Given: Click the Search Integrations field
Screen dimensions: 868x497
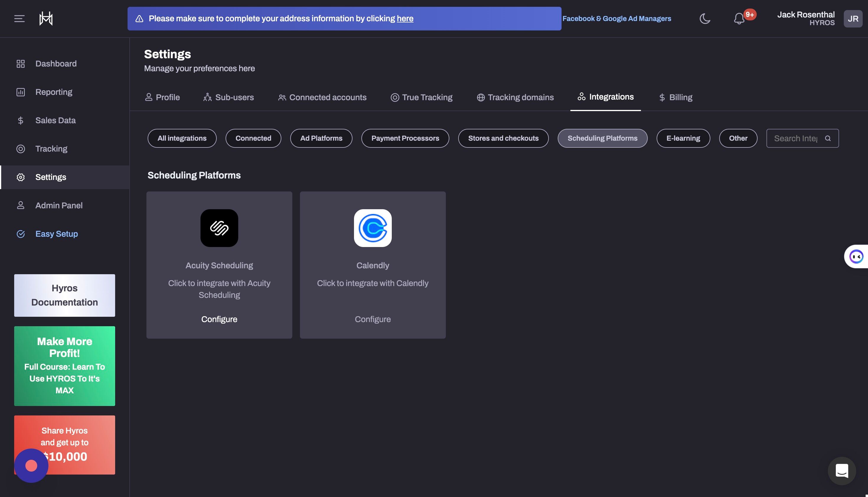Looking at the screenshot, I should (x=798, y=138).
